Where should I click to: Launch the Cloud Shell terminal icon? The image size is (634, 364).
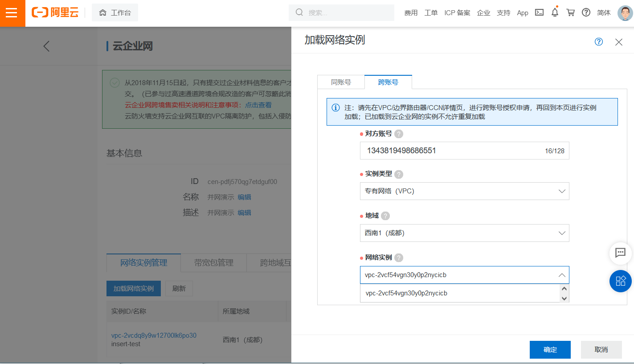[539, 12]
